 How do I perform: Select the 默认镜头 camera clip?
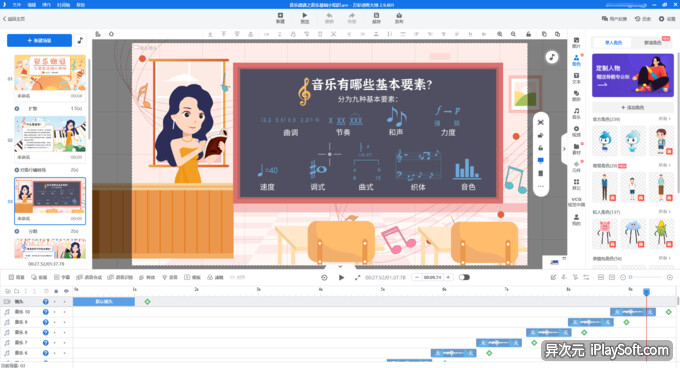104,301
